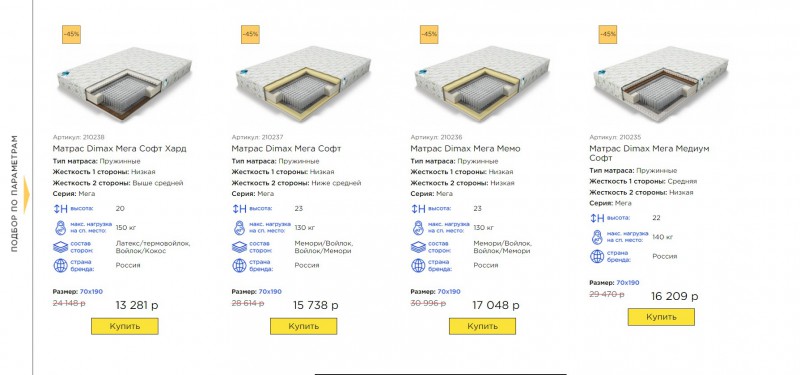Screen dimensions: 800x375
Task: Buy Мега Софт Хард for 13 281 р
Action: pyautogui.click(x=125, y=326)
